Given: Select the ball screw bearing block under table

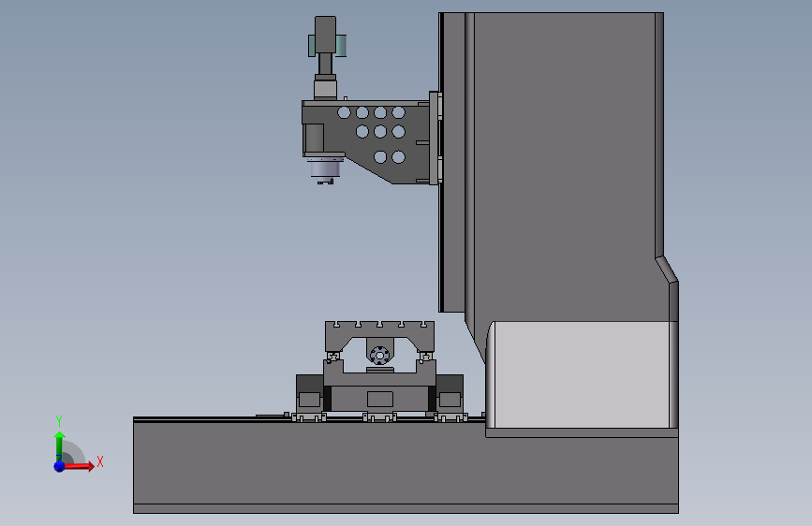Looking at the screenshot, I should [379, 353].
